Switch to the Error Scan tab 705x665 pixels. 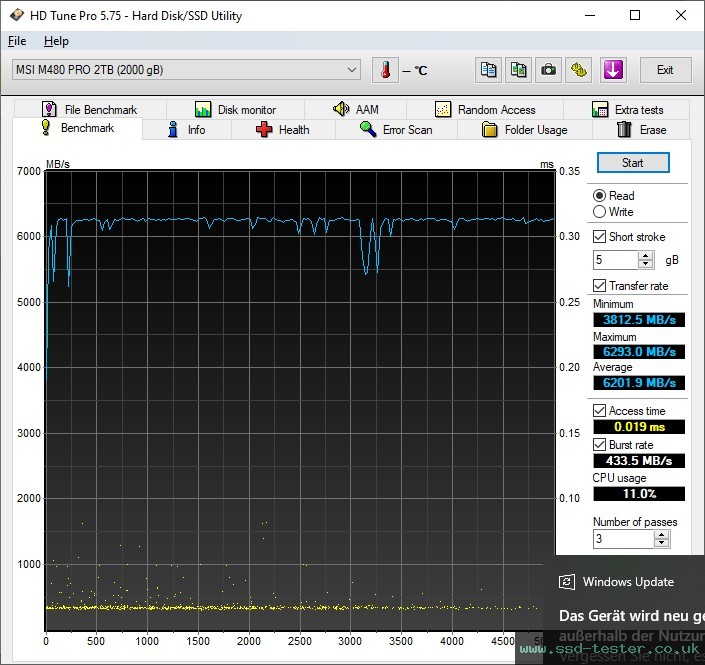[396, 130]
